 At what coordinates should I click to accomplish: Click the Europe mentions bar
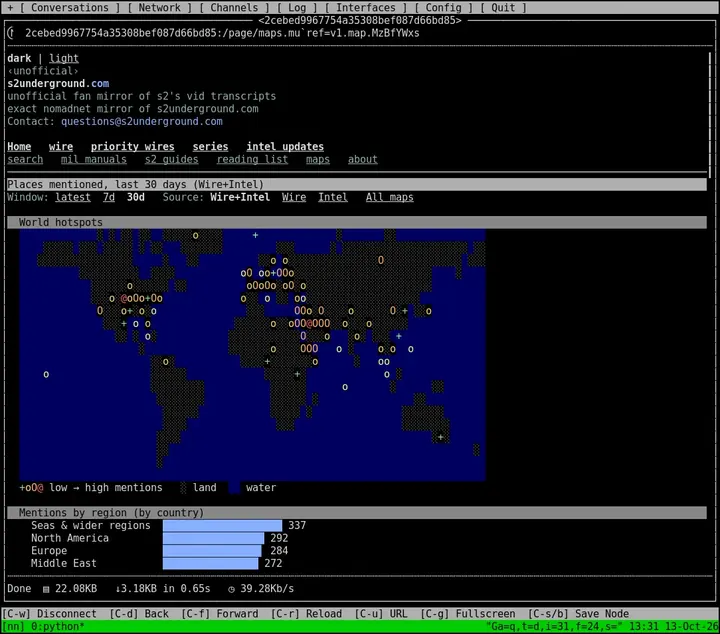tap(212, 550)
